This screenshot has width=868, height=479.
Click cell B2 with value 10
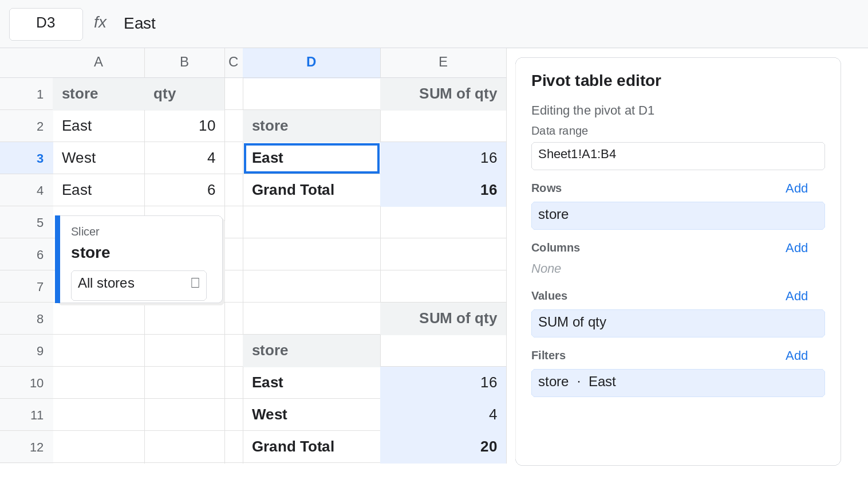[184, 126]
